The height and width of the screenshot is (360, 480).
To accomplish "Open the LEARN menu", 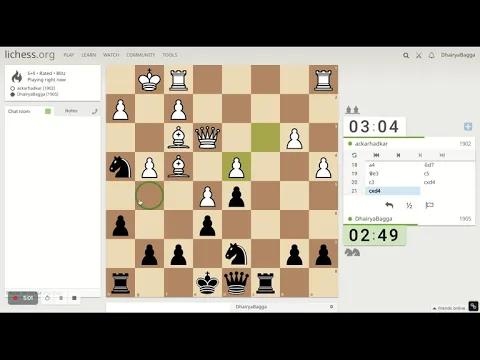I will tap(89, 55).
